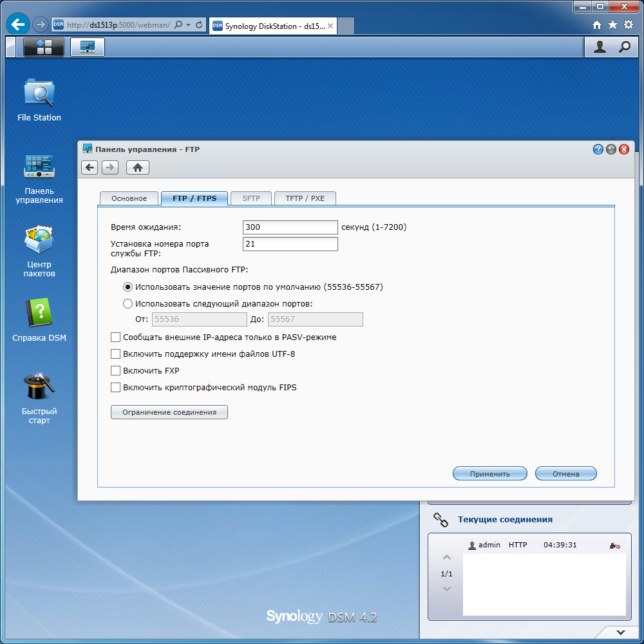This screenshot has height=644, width=644.
Task: Go to Control Panel home
Action: pyautogui.click(x=138, y=167)
